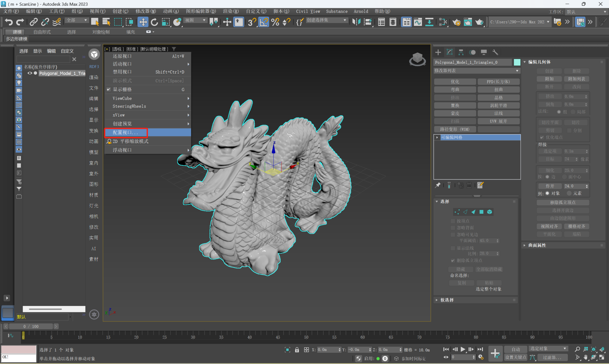The height and width of the screenshot is (364, 609).
Task: Select the 元素 radio button
Action: pos(569,193)
